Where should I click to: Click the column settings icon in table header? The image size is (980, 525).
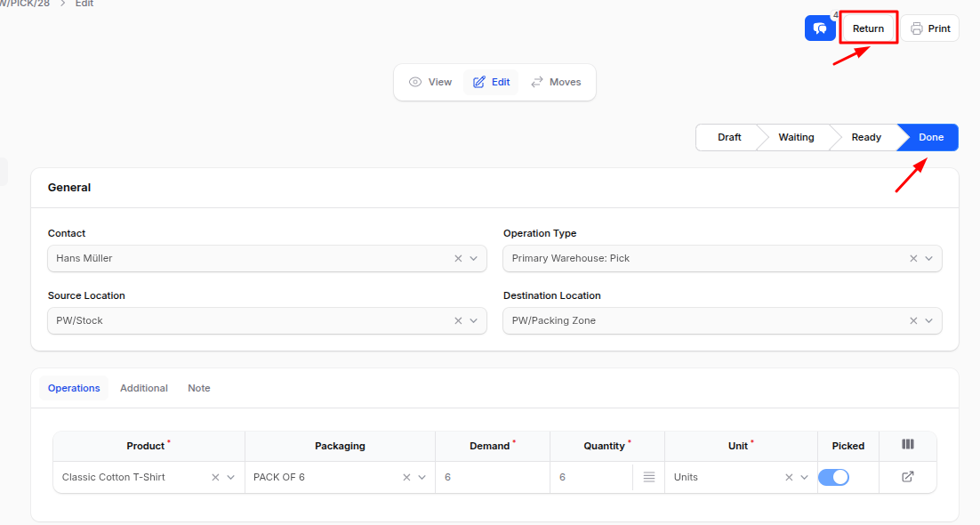(x=907, y=445)
